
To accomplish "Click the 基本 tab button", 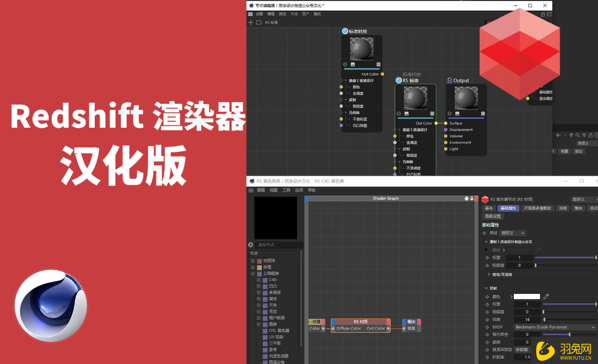I will click(x=489, y=208).
